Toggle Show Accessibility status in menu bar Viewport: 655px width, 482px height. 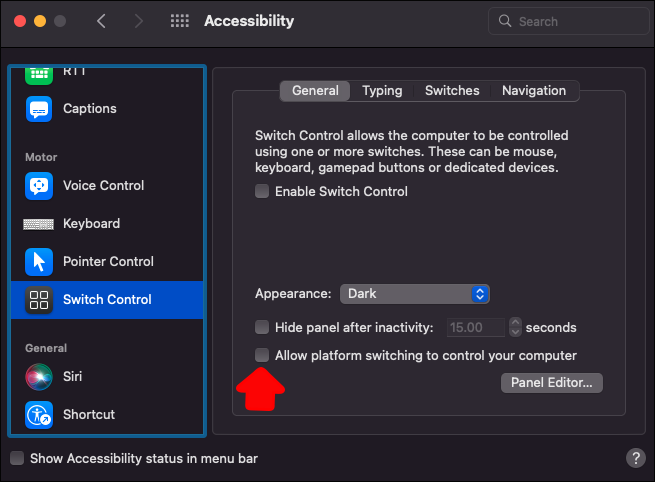click(17, 458)
